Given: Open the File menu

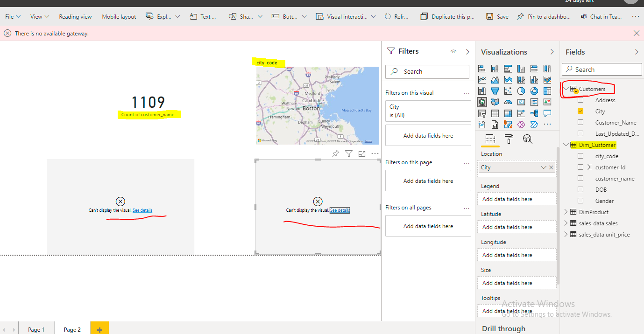Looking at the screenshot, I should click(x=13, y=16).
